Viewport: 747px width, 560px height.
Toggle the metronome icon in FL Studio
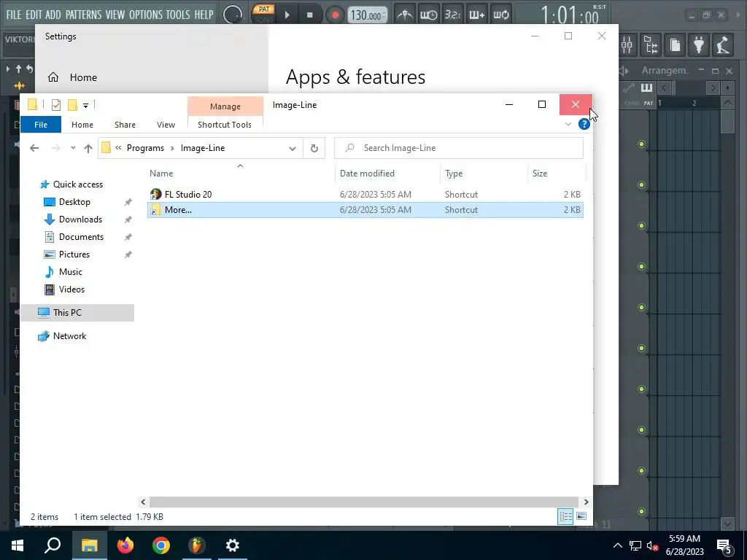click(405, 15)
